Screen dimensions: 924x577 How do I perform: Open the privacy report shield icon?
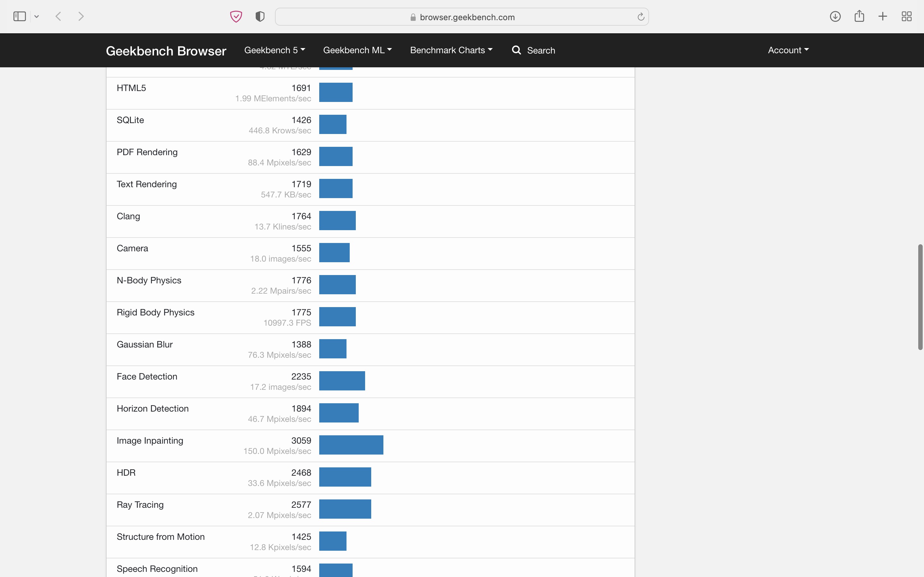[x=260, y=16]
